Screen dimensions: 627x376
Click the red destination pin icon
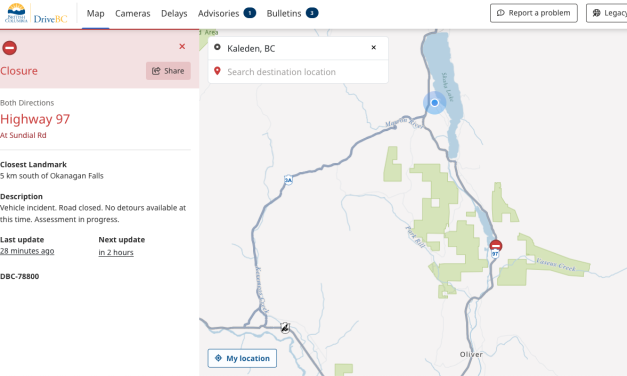point(217,71)
